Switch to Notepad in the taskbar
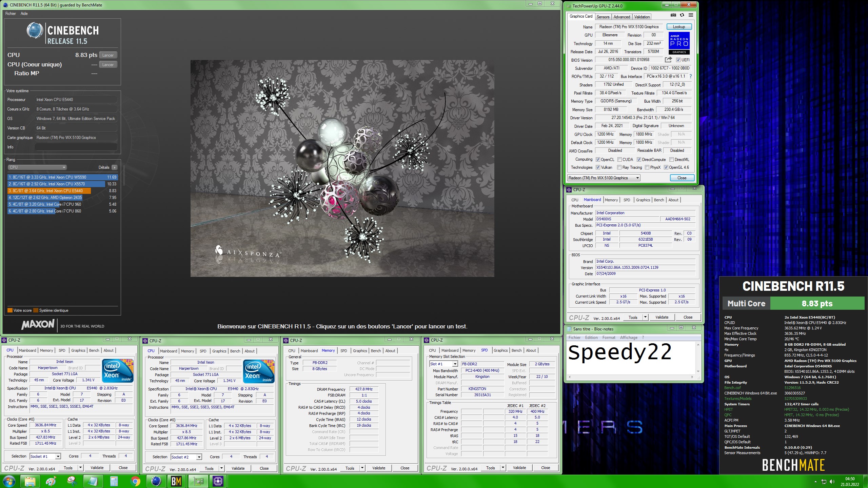 93,481
